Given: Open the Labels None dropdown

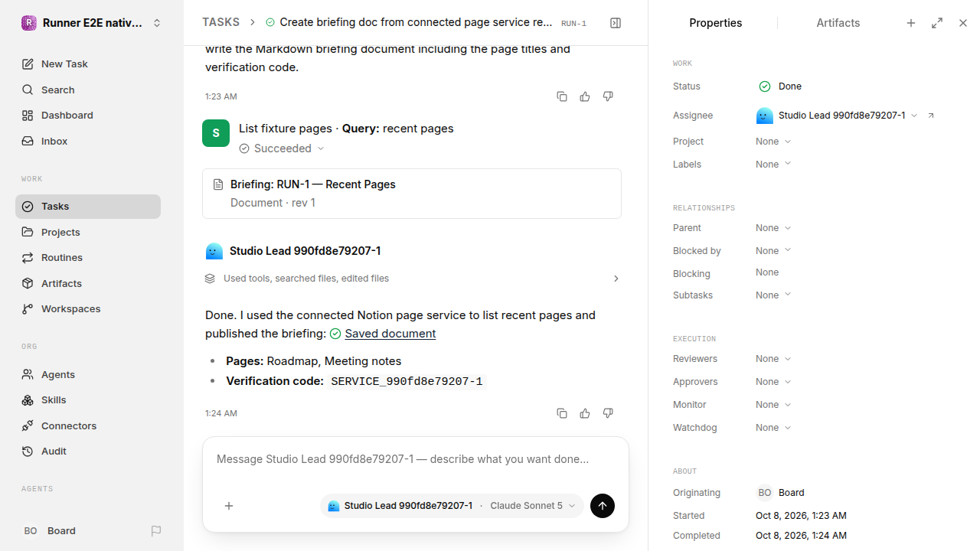Looking at the screenshot, I should [x=773, y=165].
